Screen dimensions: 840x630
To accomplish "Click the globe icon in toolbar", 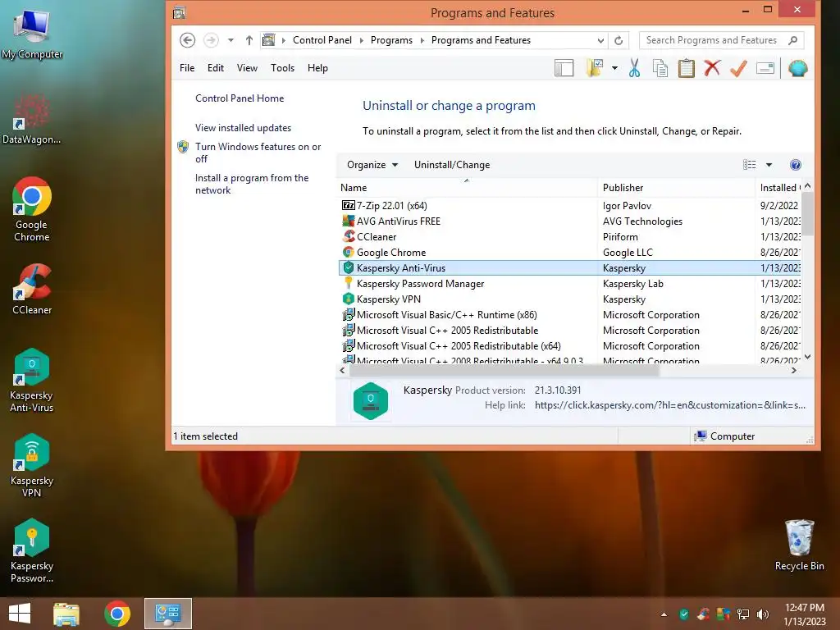I will point(797,68).
